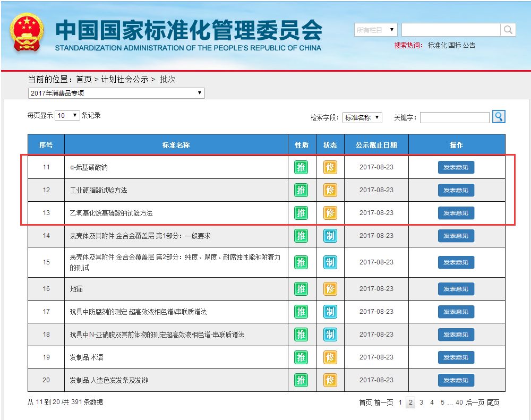Open the 所有栏目 category dropdown
The height and width of the screenshot is (420, 531).
pyautogui.click(x=375, y=30)
